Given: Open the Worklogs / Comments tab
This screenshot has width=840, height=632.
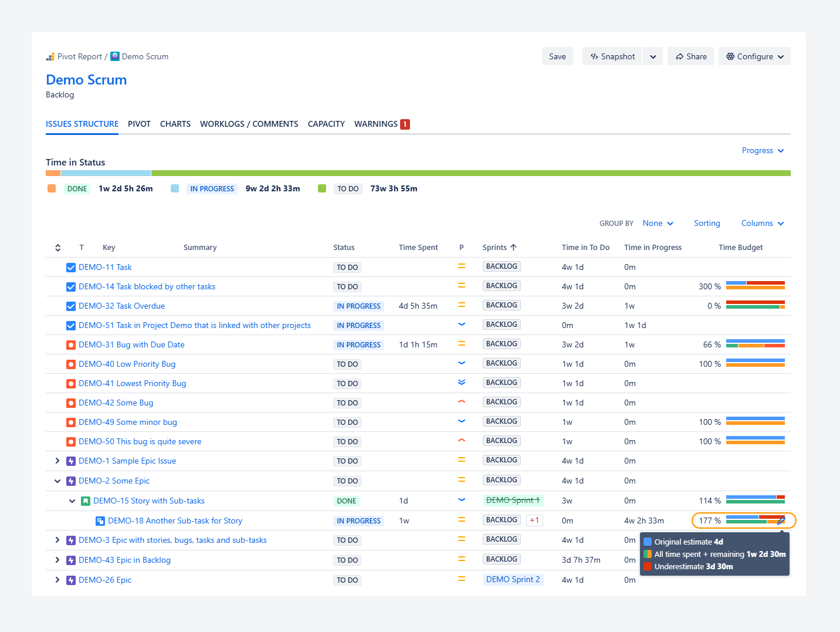Looking at the screenshot, I should click(249, 124).
